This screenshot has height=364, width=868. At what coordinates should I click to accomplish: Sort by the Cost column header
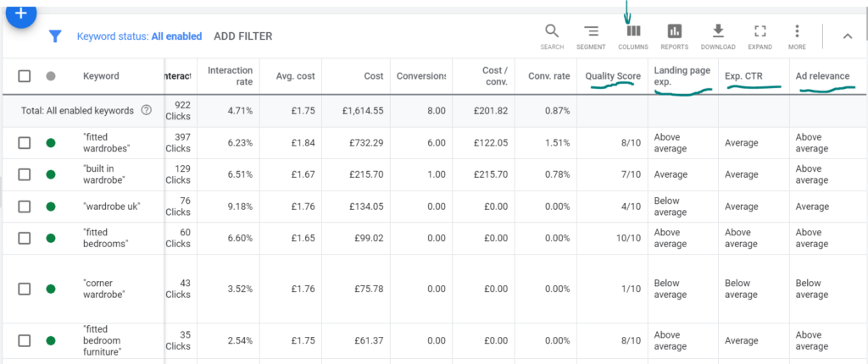pos(374,76)
